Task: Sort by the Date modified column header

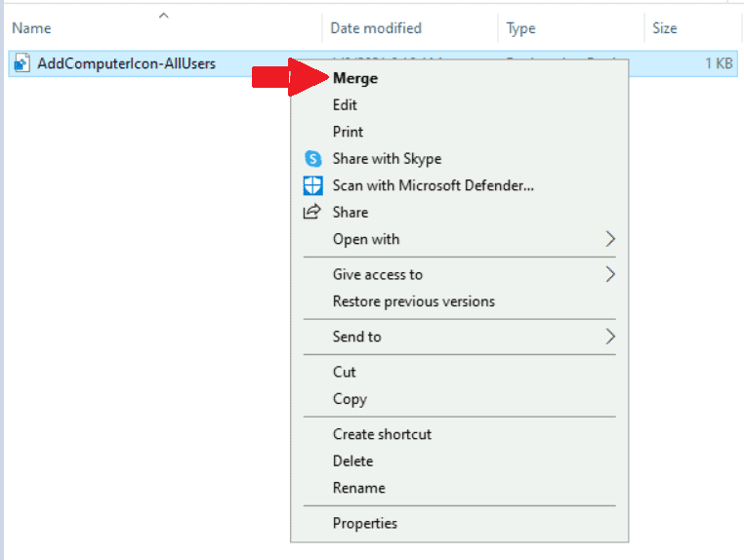Action: click(376, 28)
